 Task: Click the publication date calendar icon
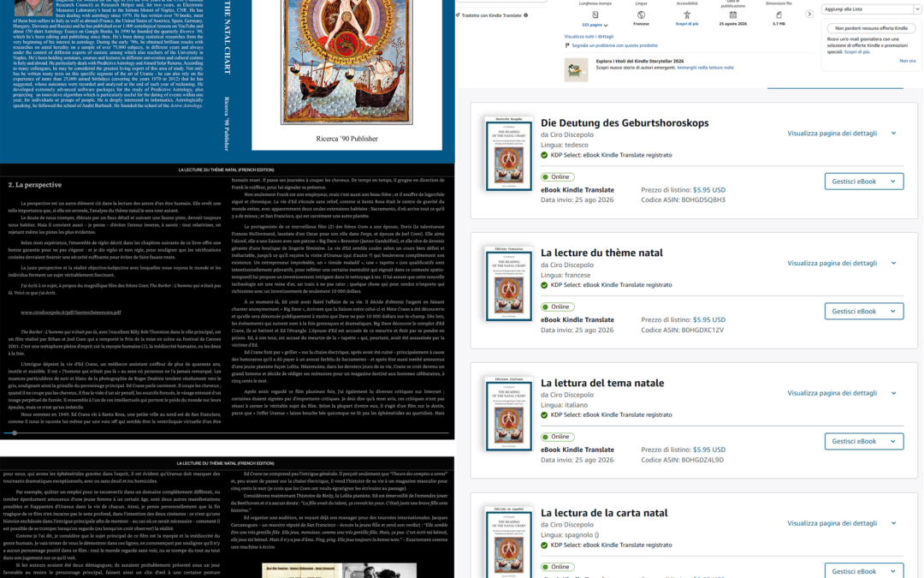pos(732,15)
